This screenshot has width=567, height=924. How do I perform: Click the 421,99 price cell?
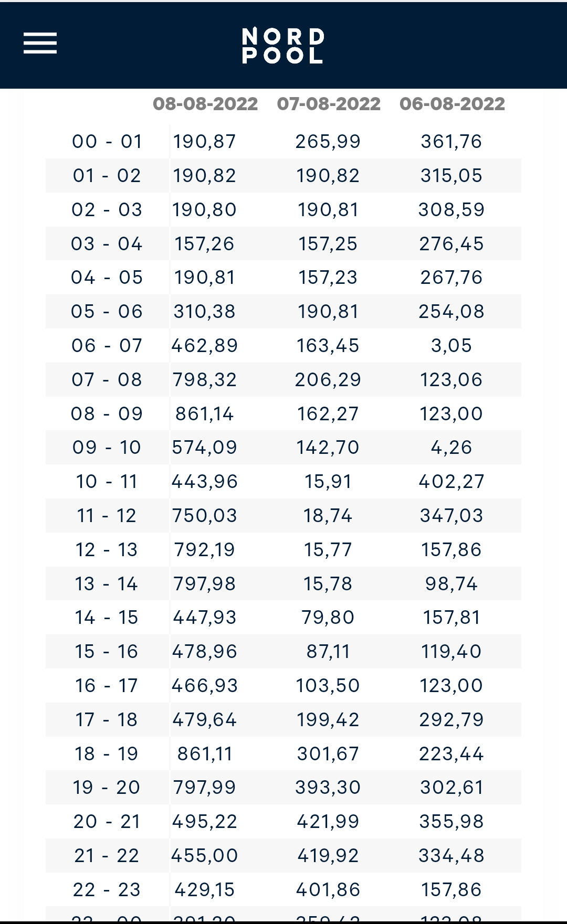pyautogui.click(x=328, y=822)
